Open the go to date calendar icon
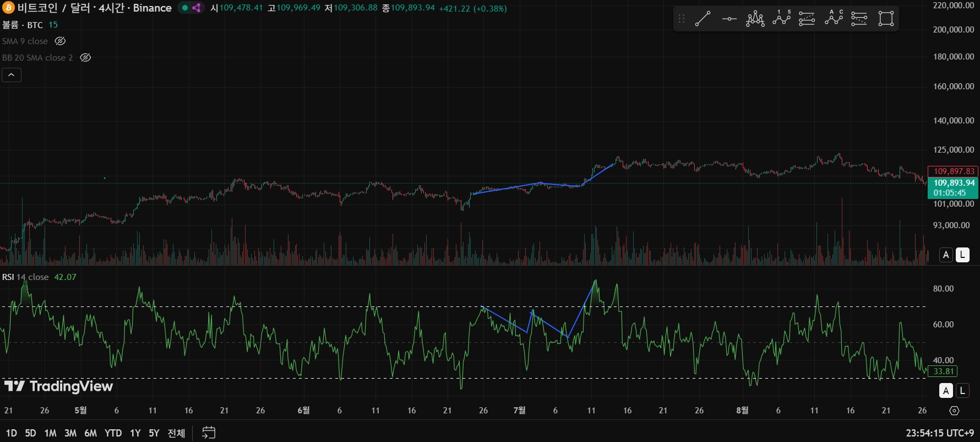The width and height of the screenshot is (980, 442). [x=209, y=433]
